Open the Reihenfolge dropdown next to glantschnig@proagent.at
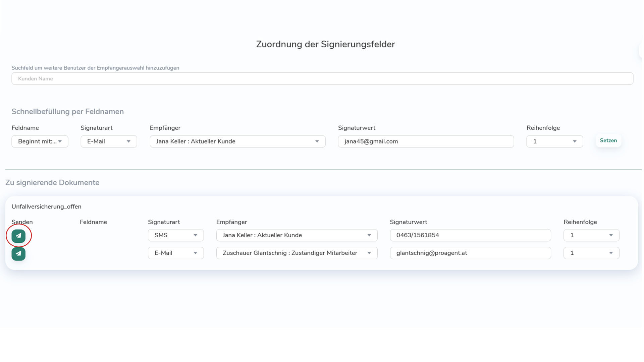This screenshot has width=644, height=362. point(591,253)
